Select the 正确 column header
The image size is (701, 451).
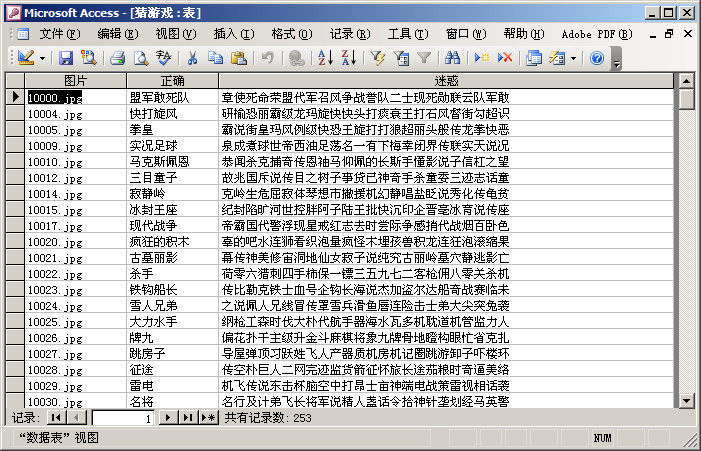(x=173, y=80)
